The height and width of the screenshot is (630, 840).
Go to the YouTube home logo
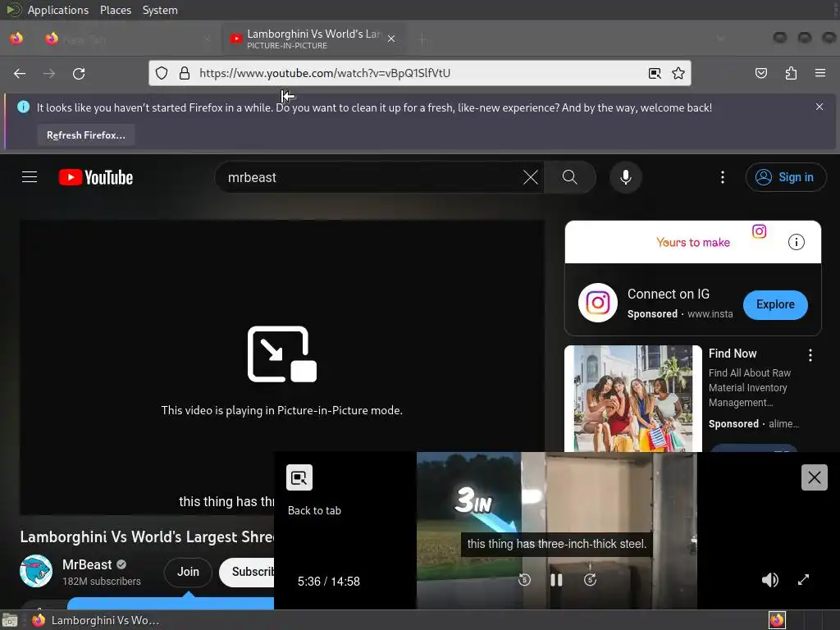pyautogui.click(x=96, y=177)
